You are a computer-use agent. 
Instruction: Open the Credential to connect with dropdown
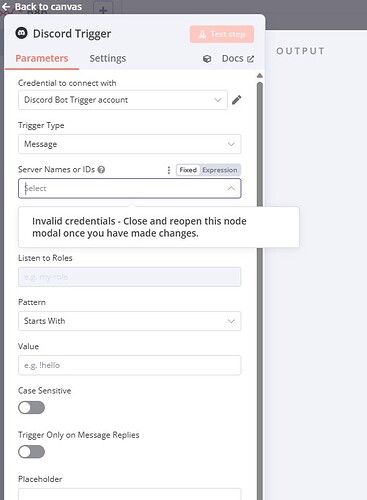(123, 100)
